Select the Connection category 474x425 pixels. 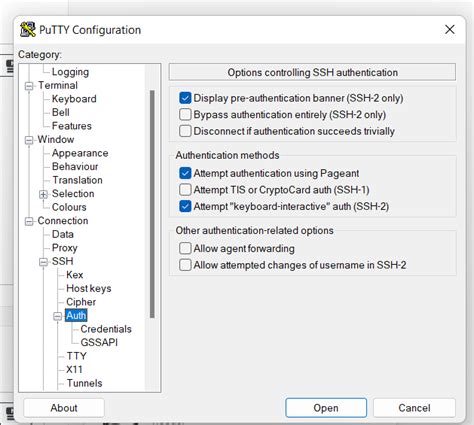[63, 221]
